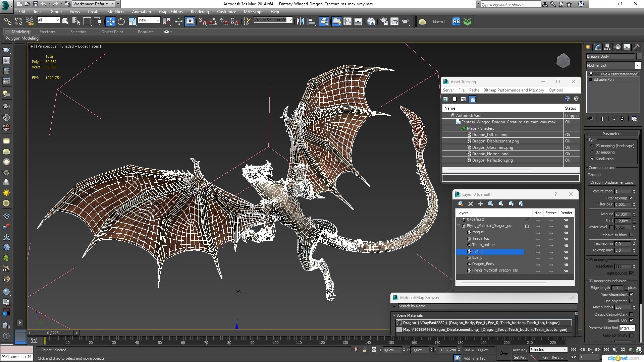Image resolution: width=644 pixels, height=362 pixels.
Task: Select the Select and Move tool
Action: [x=110, y=22]
